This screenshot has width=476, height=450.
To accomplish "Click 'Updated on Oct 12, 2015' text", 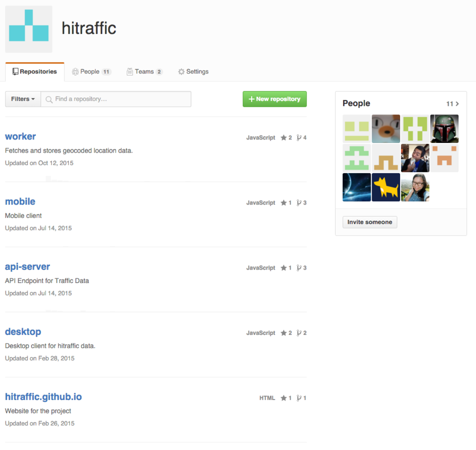I will coord(39,163).
